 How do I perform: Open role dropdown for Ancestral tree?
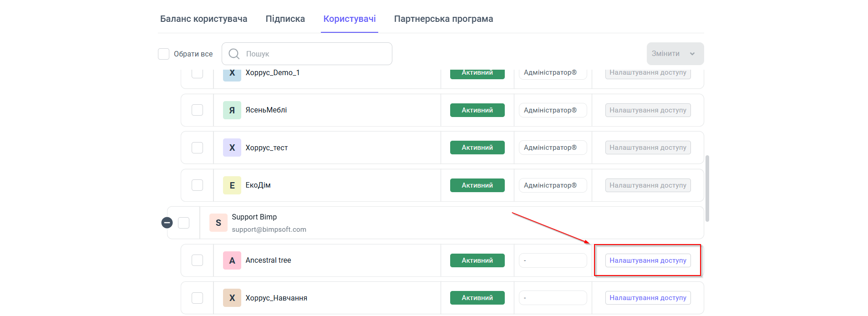(553, 260)
